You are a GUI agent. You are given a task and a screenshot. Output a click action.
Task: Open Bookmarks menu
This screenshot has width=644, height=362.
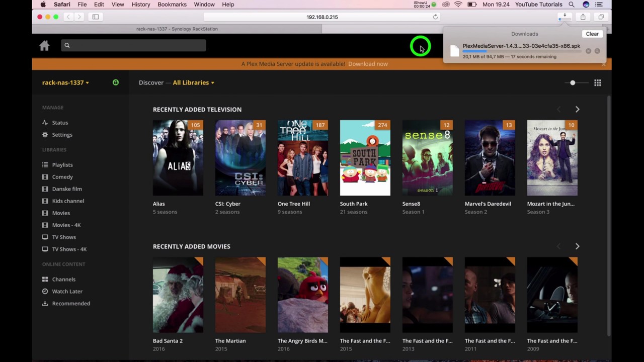point(172,5)
